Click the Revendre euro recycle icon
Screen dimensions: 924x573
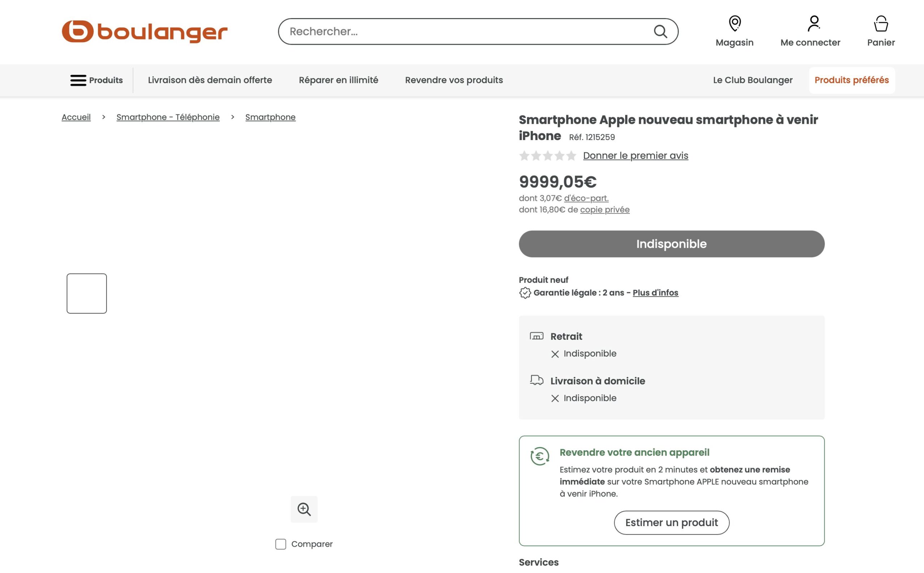[540, 456]
